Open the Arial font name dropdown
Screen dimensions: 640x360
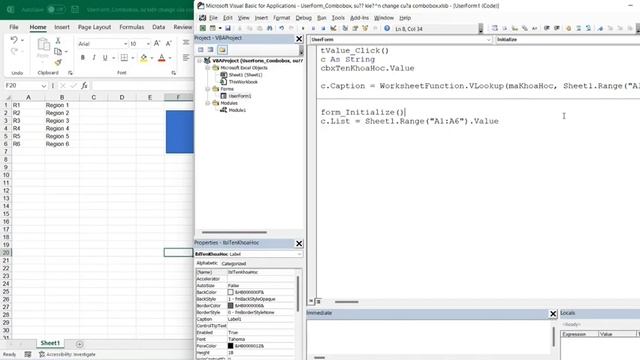pos(125,44)
